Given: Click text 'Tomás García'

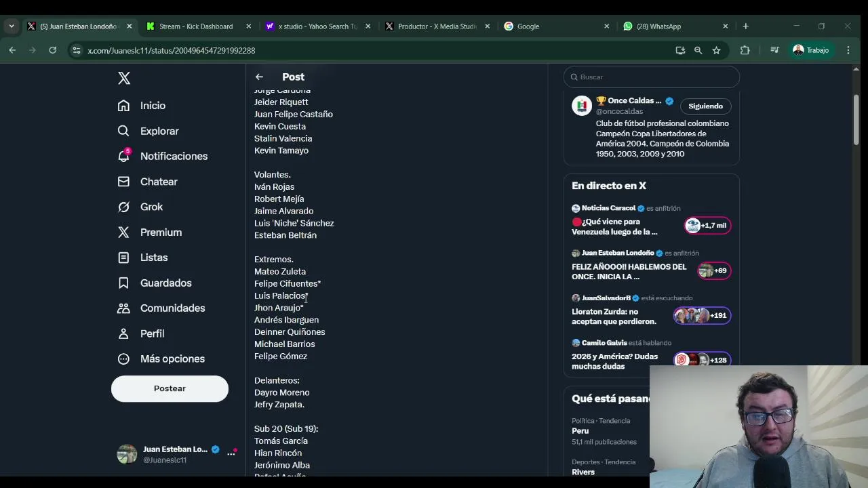Looking at the screenshot, I should click(281, 441).
